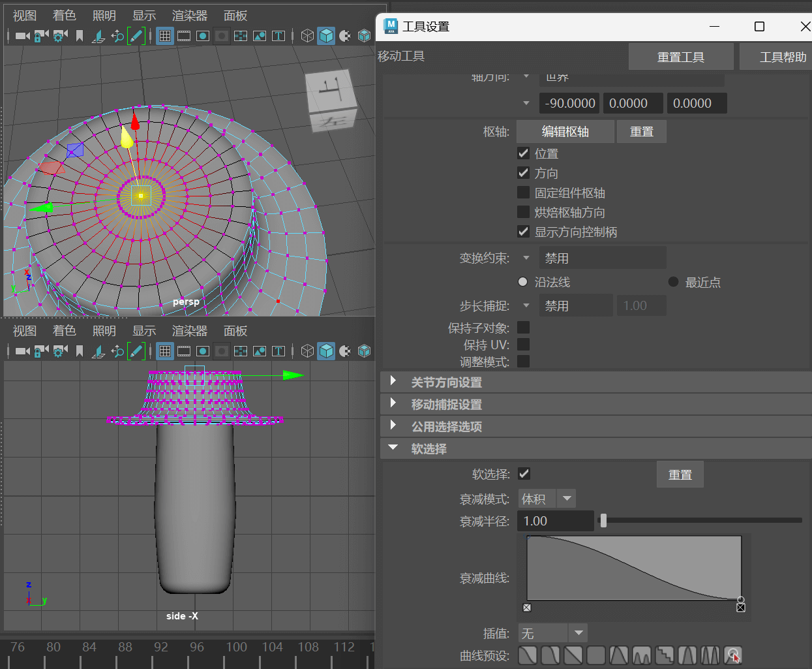Screen dimensions: 812x669
Task: Click the bookmark icon in persp viewport toolbar
Action: tap(80, 36)
